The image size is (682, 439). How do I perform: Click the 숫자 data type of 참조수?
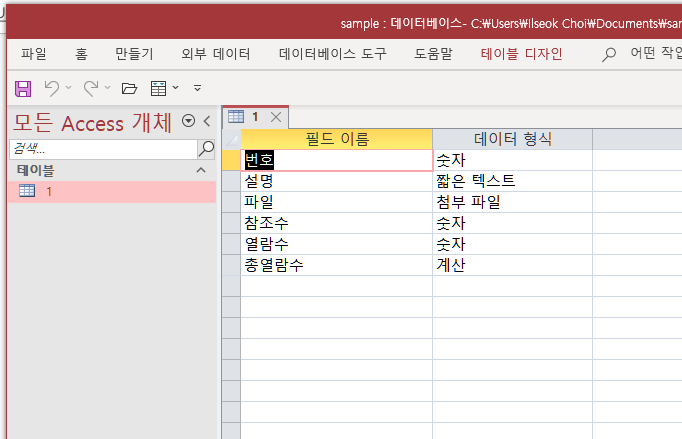point(512,223)
